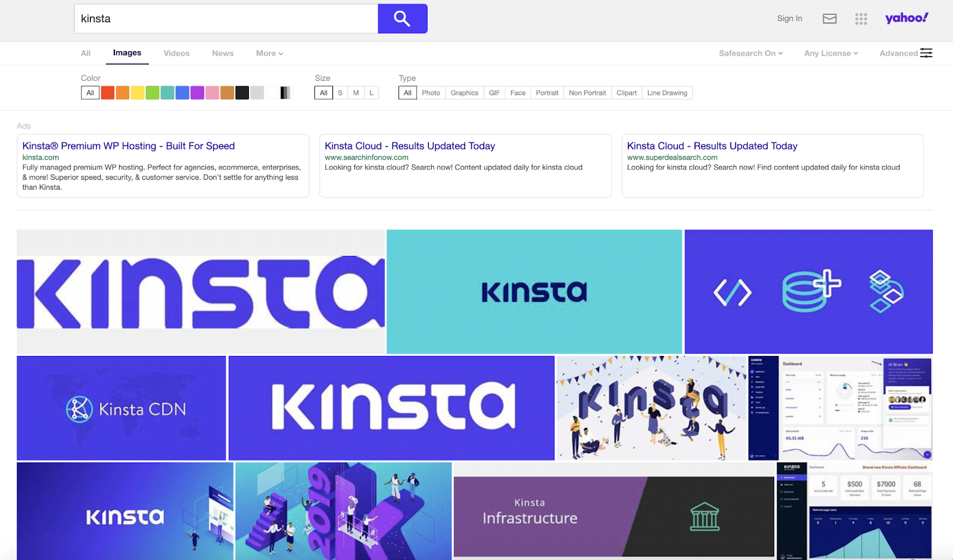The width and height of the screenshot is (953, 560).
Task: Filter image type to Line Drawing
Action: tap(667, 93)
